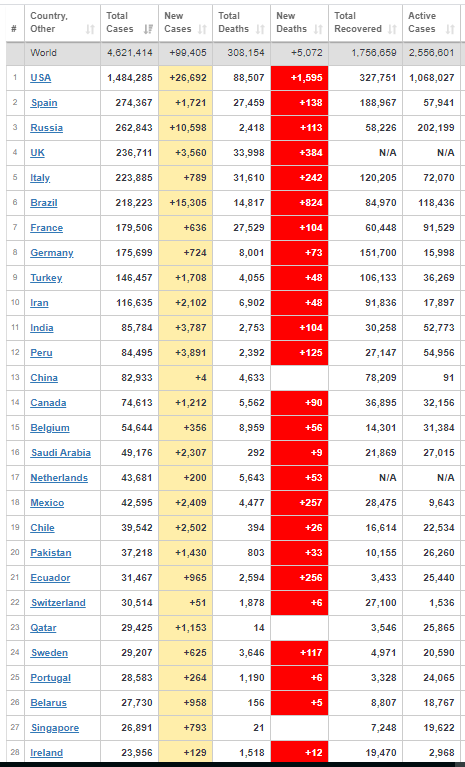Sort table by Total Deaths arrows
This screenshot has height=767, width=465.
tap(261, 29)
